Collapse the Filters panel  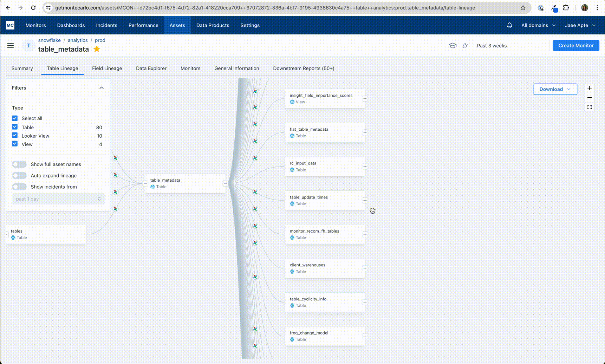coord(102,88)
